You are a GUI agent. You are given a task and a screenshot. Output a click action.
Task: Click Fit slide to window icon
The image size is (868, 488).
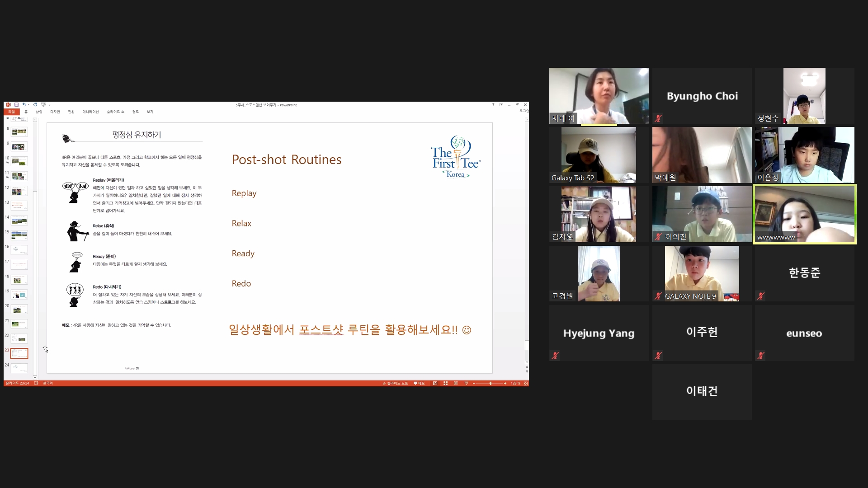pyautogui.click(x=526, y=383)
